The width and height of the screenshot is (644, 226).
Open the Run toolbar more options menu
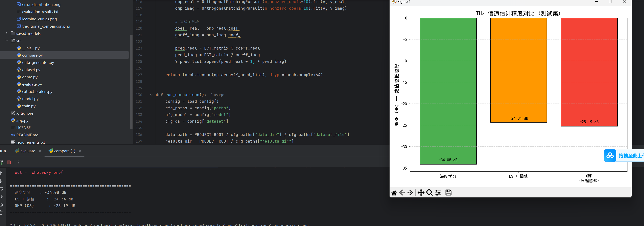tap(19, 162)
